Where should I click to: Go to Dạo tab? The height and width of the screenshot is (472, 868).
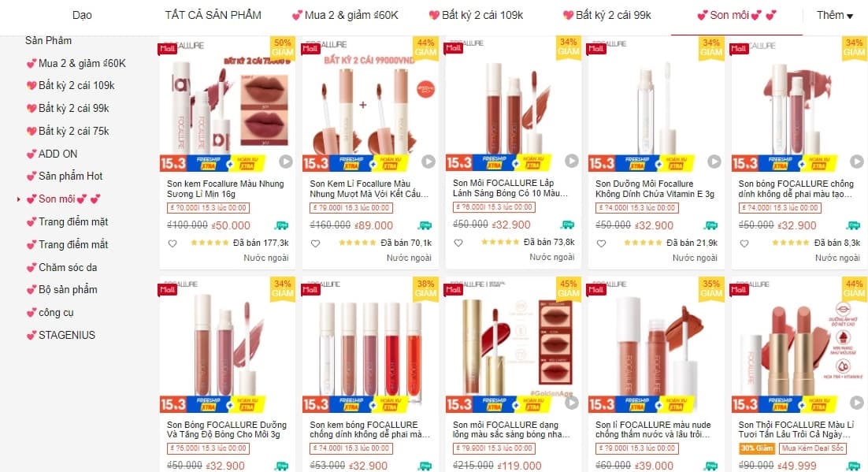(82, 15)
